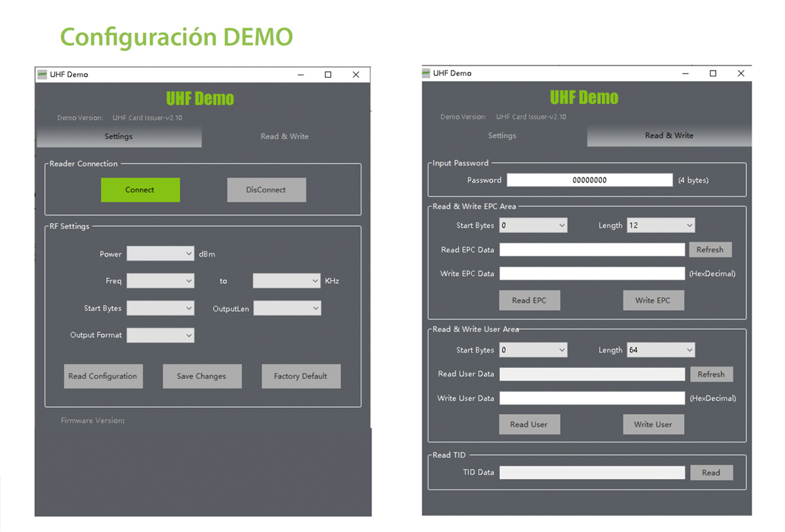The image size is (785, 532).
Task: Click the Read button next to TID Data
Action: pos(711,472)
